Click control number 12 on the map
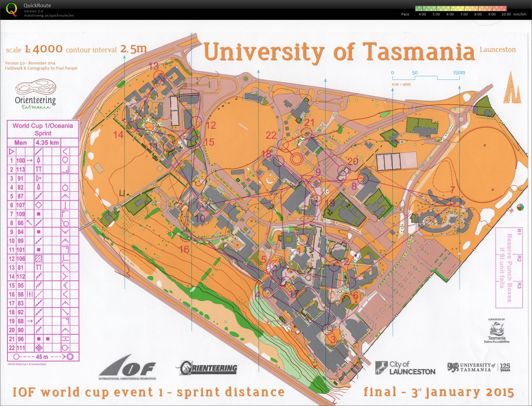 point(211,125)
